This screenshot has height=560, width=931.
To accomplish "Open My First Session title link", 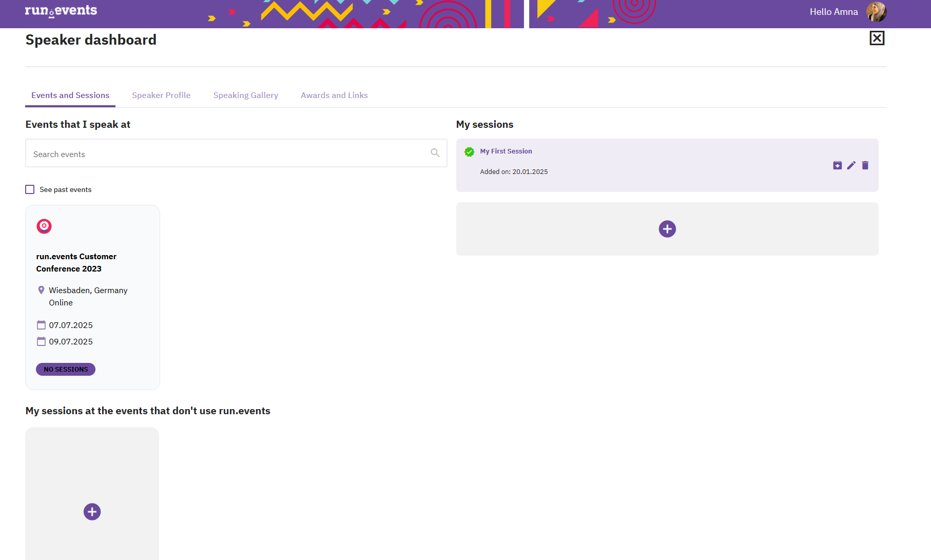I will [506, 151].
